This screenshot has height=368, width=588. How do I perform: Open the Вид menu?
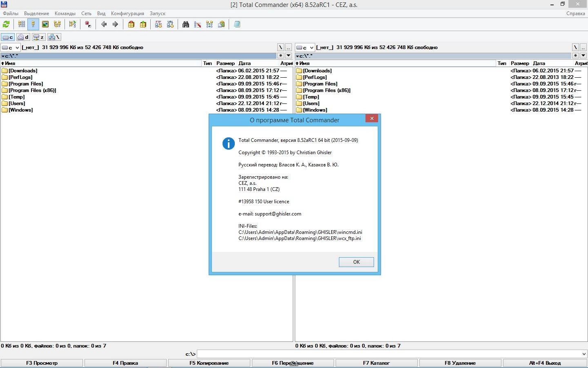coord(101,13)
